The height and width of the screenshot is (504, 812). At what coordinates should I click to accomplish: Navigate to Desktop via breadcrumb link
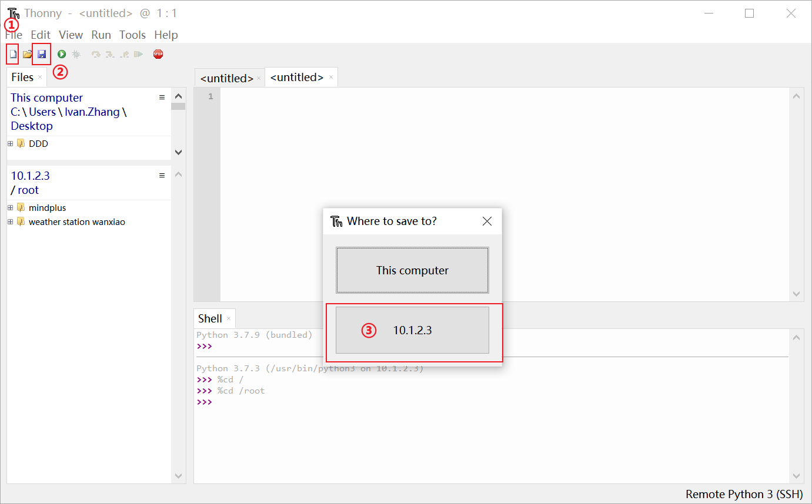(31, 126)
